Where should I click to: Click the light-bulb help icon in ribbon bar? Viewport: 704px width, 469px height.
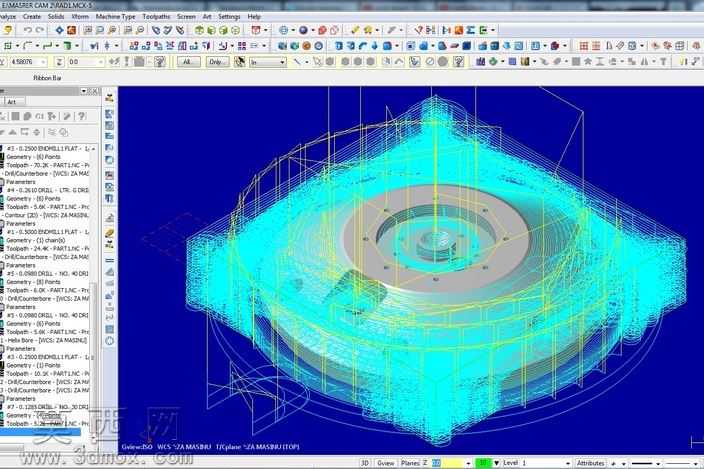(x=458, y=62)
